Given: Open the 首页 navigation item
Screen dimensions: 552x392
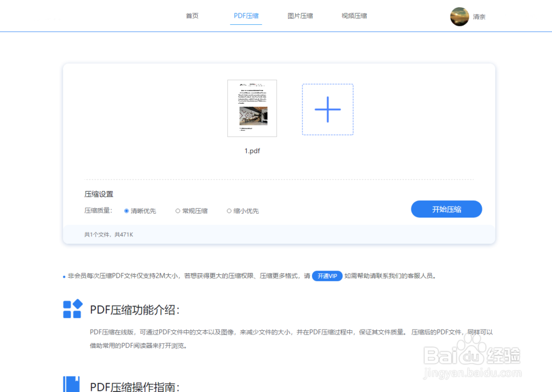Looking at the screenshot, I should click(x=192, y=15).
